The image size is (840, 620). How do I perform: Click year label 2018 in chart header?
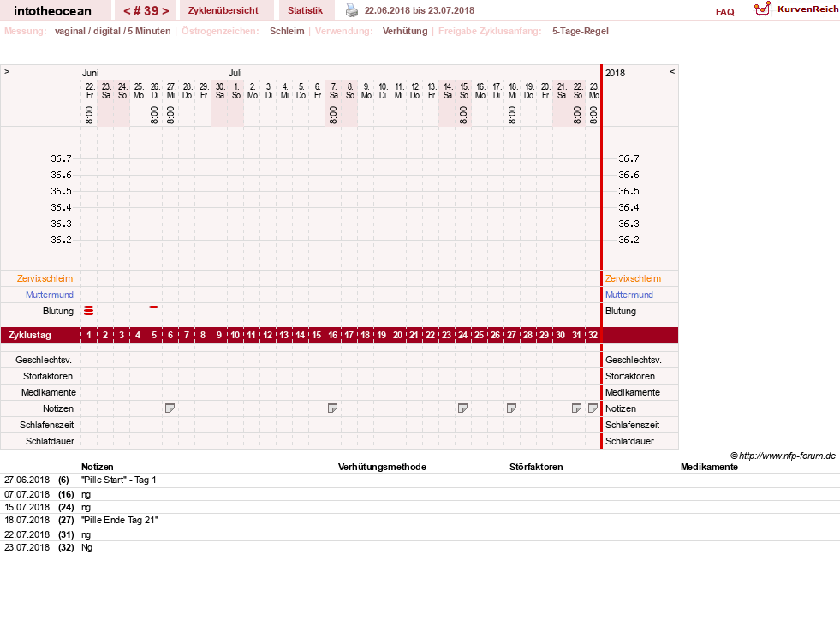(615, 73)
